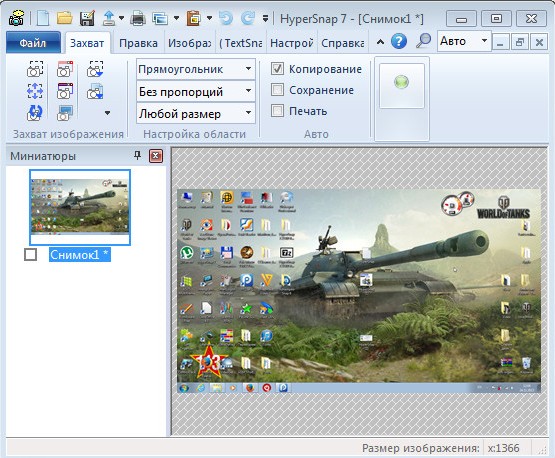This screenshot has width=555, height=458.
Task: Click the capture window icon in quick toolbar
Action: click(160, 18)
